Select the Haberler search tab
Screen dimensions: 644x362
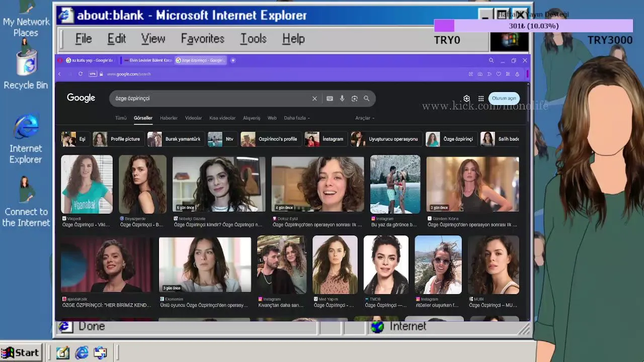pos(169,118)
